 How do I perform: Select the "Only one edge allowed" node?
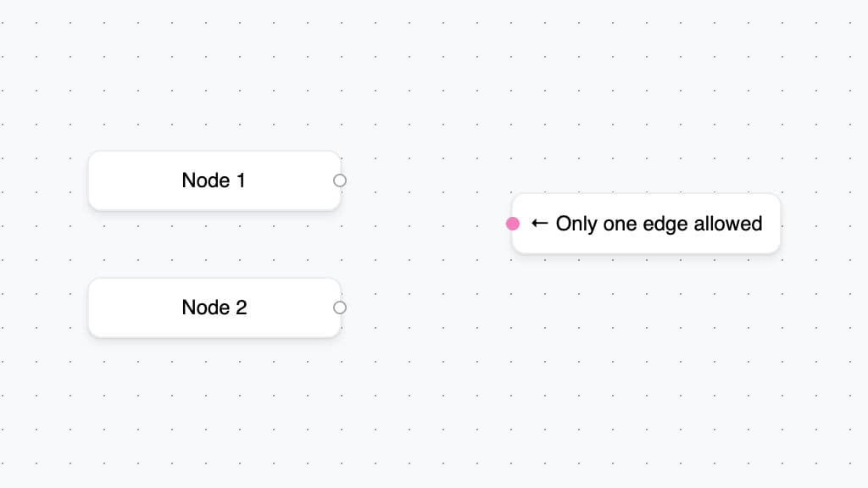pos(646,241)
